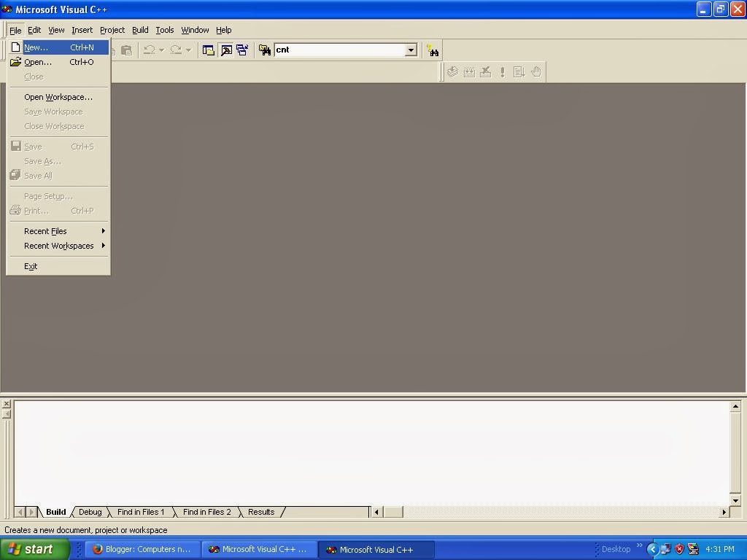Click output horizontal scroll left arrow

click(x=376, y=512)
